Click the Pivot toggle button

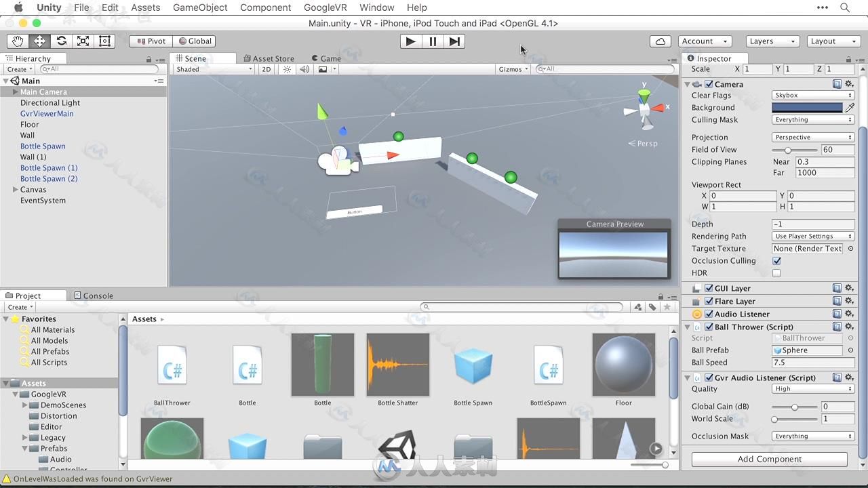[151, 41]
